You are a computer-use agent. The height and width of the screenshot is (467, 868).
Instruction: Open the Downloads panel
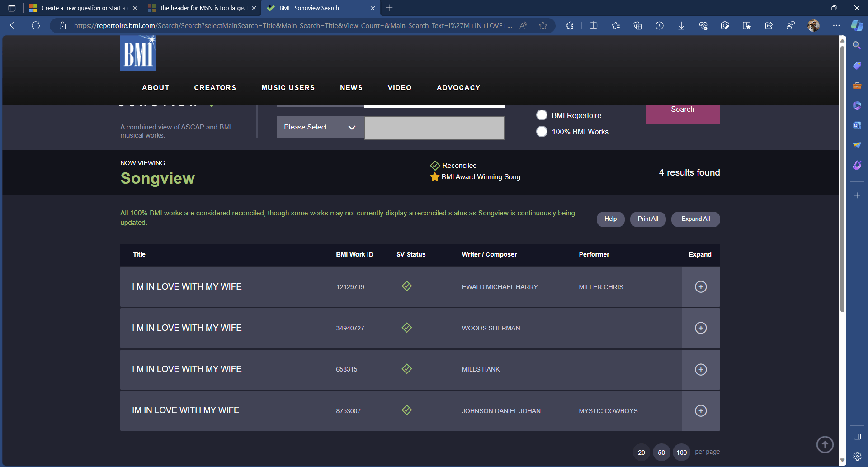681,26
